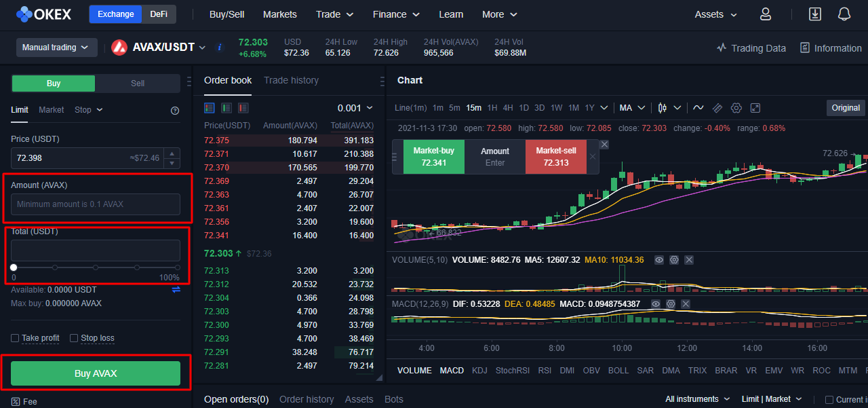Select the Buy toggle

tap(54, 84)
